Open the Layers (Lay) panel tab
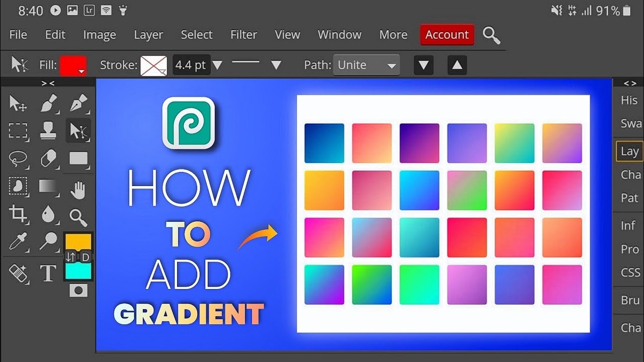644x362 pixels. pyautogui.click(x=629, y=151)
